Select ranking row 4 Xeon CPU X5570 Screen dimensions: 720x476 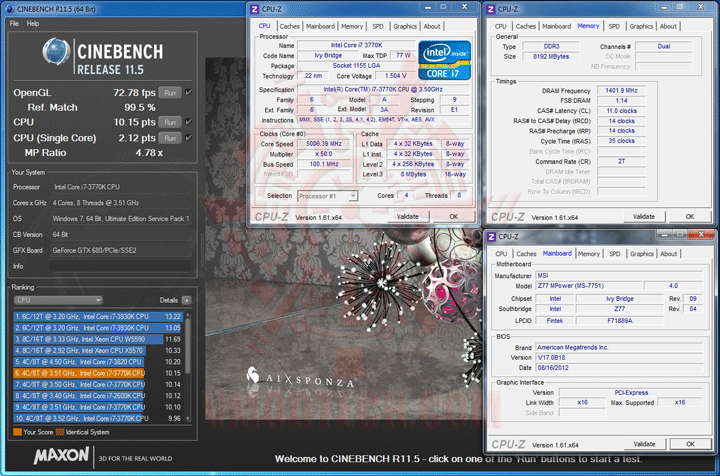coord(98,351)
